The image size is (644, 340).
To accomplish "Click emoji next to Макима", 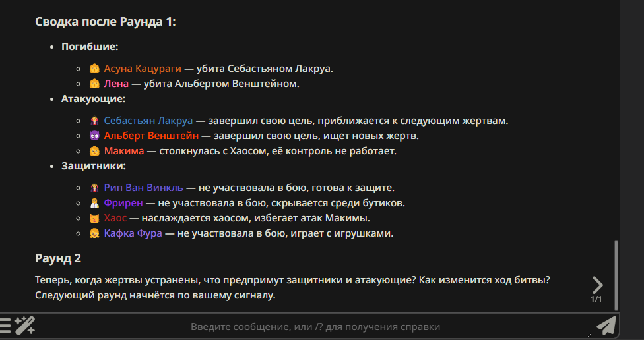I will point(94,150).
